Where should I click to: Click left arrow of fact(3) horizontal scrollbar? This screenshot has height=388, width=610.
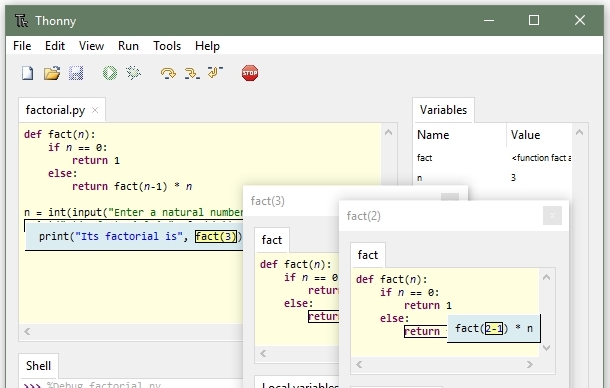[x=263, y=353]
